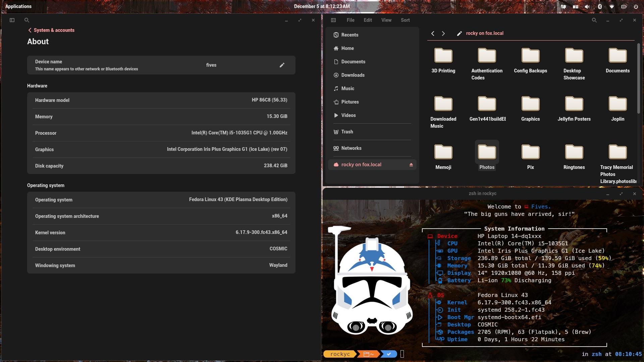Navigate back with the left arrow
The image size is (644, 362).
(433, 34)
